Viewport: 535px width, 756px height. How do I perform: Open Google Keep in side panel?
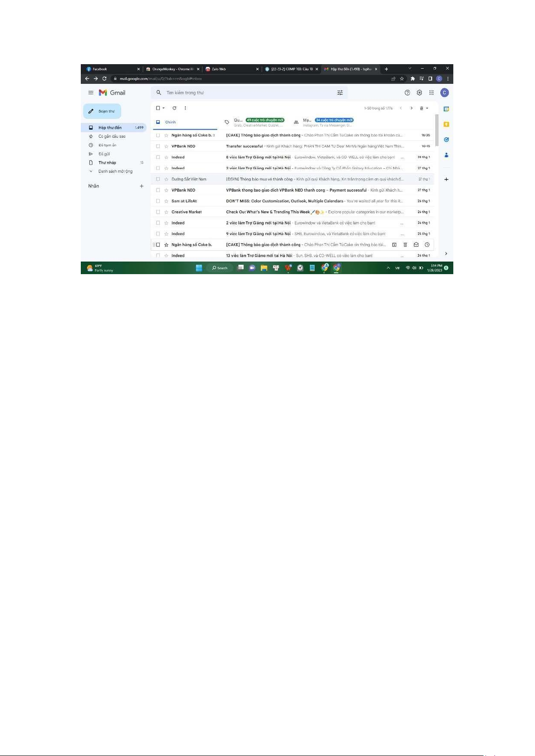coord(446,124)
